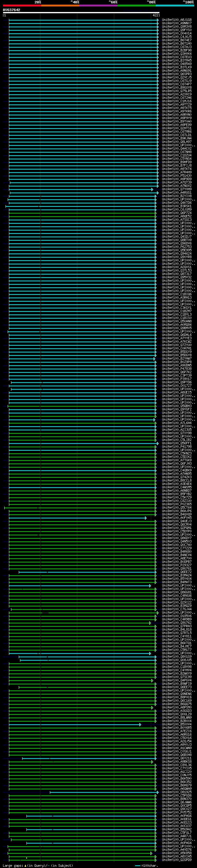Select hit label UniRef100_A4RUG1
The width and height of the screenshot is (197, 868).
click(177, 193)
